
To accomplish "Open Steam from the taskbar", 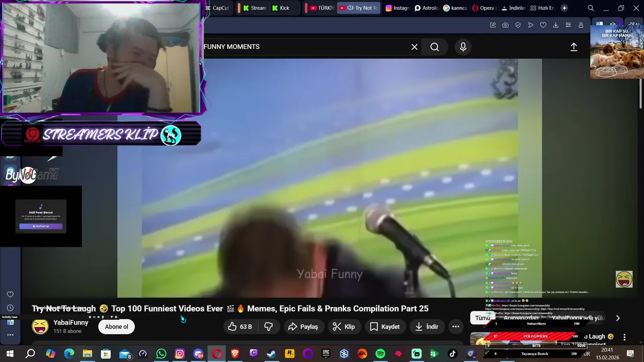I will coord(271,354).
